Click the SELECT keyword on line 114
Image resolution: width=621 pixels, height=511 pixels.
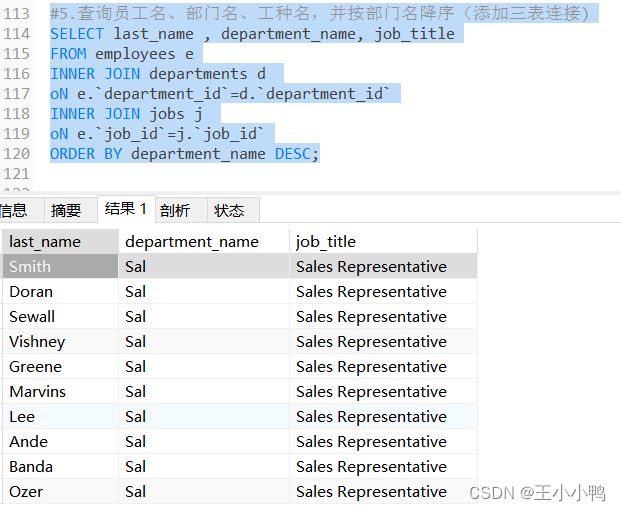77,34
